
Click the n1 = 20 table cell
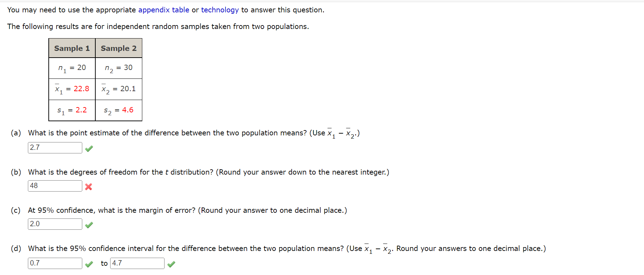(x=72, y=68)
